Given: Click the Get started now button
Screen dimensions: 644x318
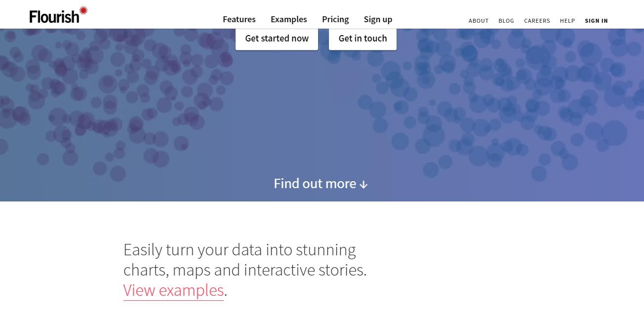Looking at the screenshot, I should click(277, 39).
